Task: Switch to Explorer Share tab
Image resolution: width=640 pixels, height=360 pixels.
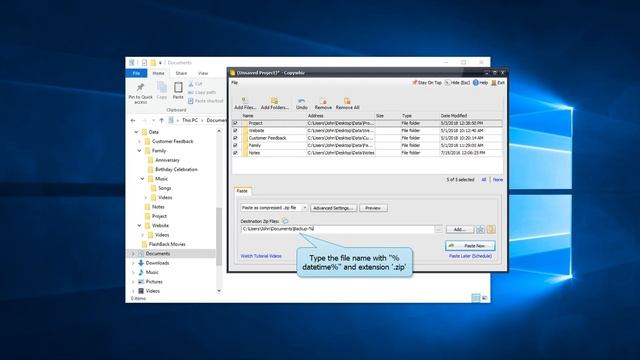Action: coord(181,73)
